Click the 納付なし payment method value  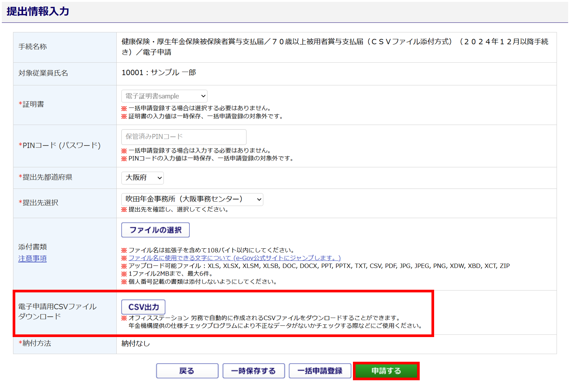136,344
